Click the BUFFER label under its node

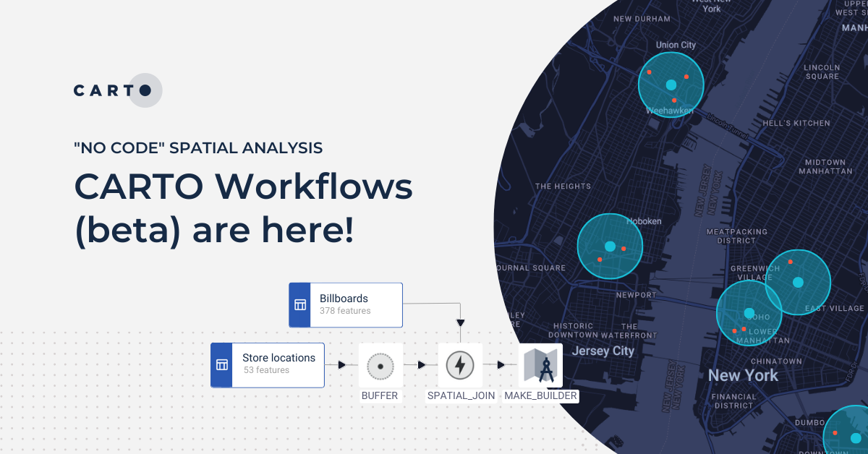[x=380, y=395]
